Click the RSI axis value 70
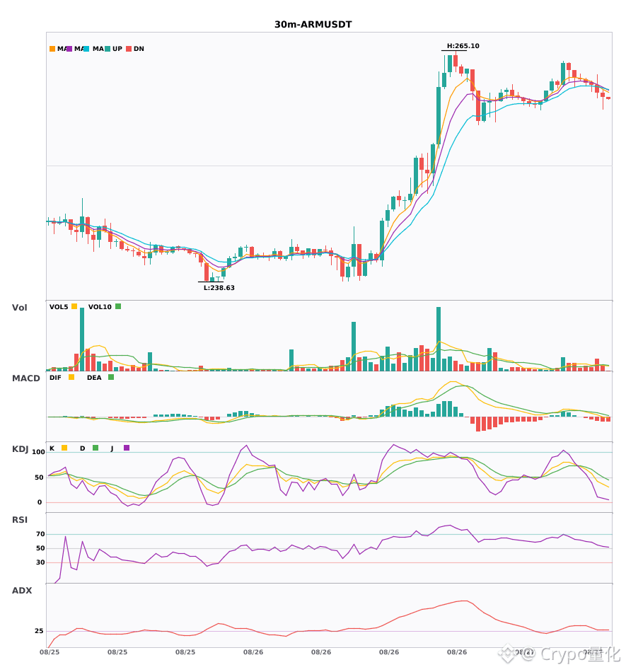The image size is (626, 672). (40, 534)
